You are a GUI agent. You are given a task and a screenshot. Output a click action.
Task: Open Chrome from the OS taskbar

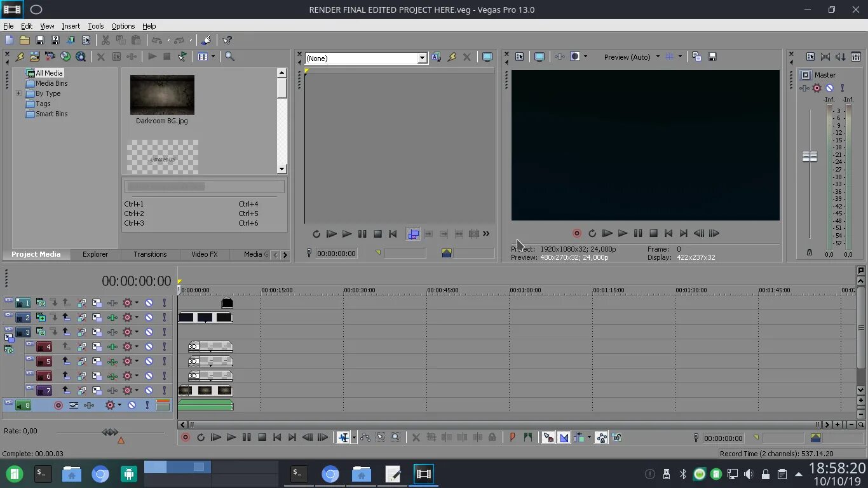click(100, 474)
